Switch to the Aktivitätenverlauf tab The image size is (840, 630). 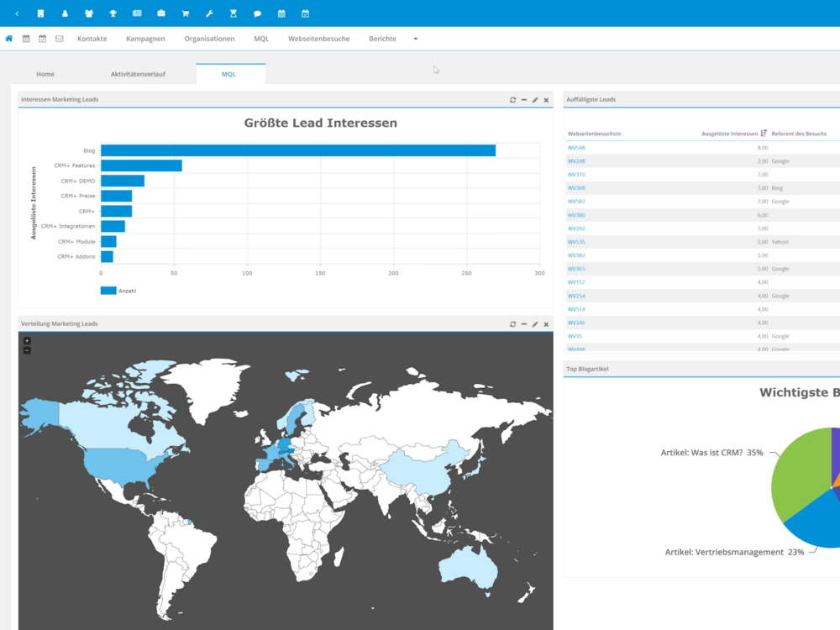(138, 74)
